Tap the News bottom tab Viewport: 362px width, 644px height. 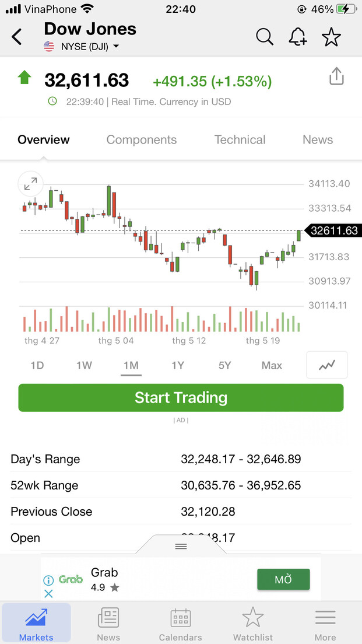point(108,623)
